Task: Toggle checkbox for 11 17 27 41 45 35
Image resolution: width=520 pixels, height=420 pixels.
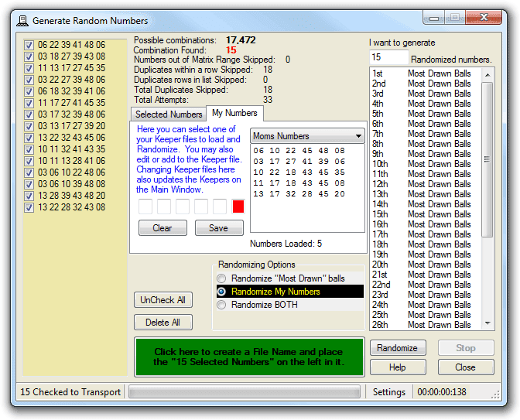Action: point(29,103)
